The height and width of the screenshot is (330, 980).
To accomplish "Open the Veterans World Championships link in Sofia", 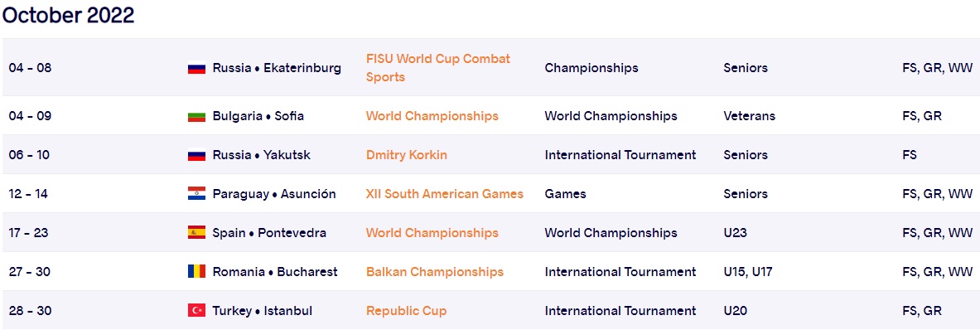I will [432, 116].
